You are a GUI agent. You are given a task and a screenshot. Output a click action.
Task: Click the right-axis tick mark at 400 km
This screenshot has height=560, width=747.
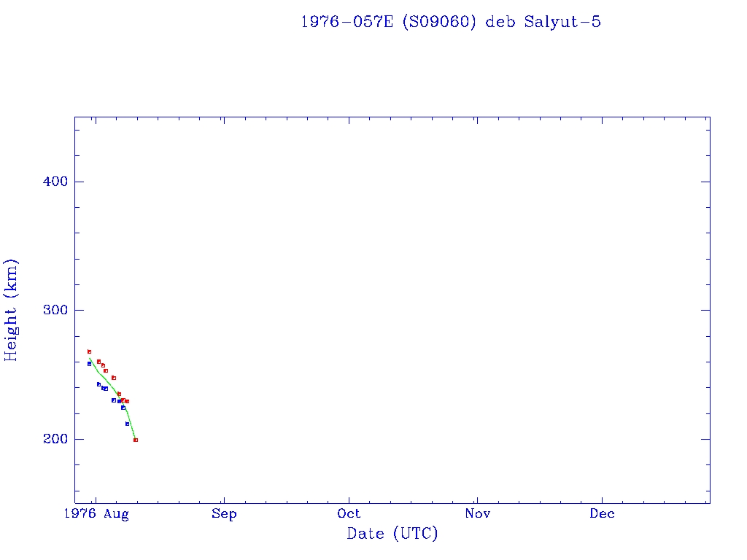point(705,182)
